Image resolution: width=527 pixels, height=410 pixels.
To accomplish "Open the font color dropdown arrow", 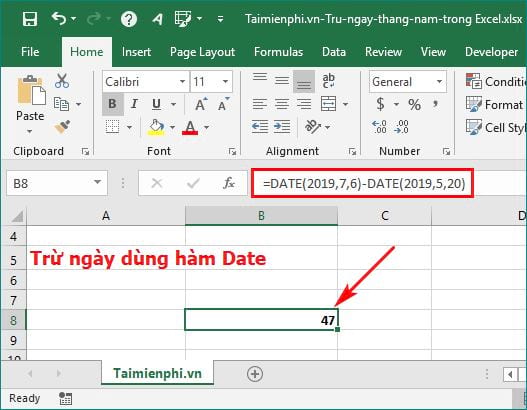I will pos(206,127).
